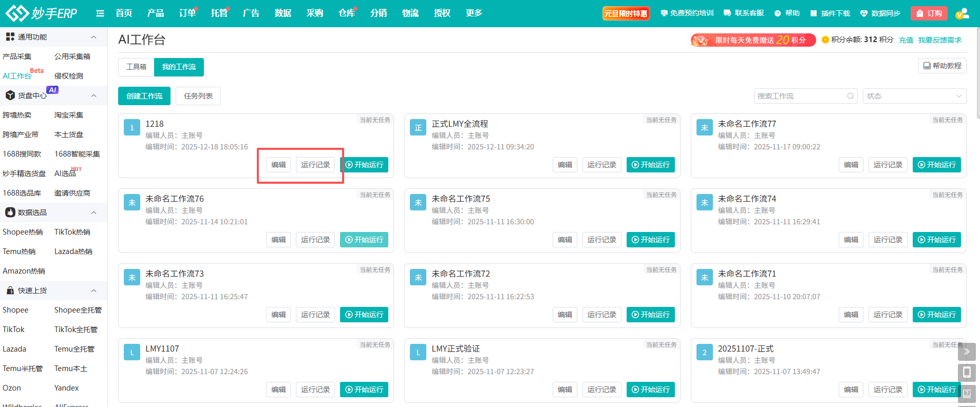This screenshot has height=407, width=980.
Task: Click the 联系客服 customer service icon
Action: [x=727, y=13]
